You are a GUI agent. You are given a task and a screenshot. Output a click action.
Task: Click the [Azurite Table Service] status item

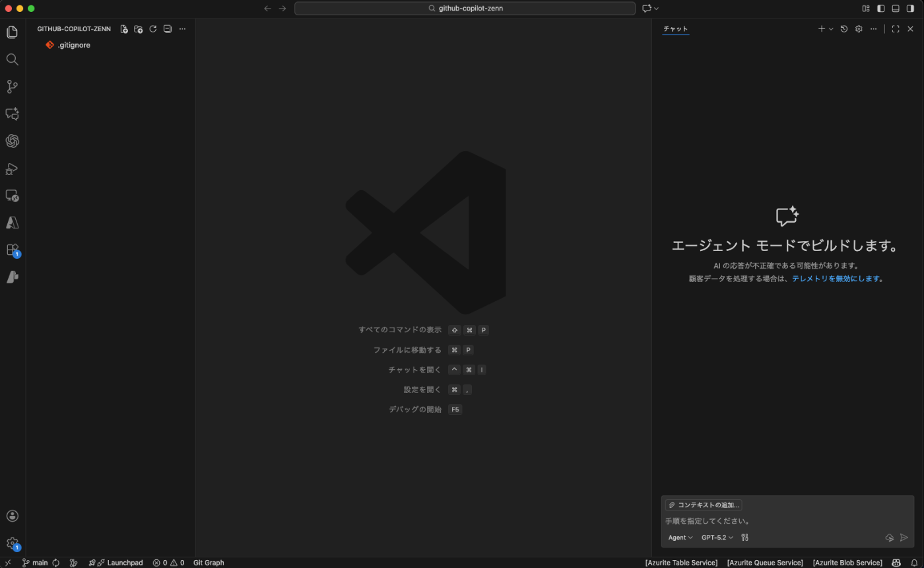click(681, 563)
